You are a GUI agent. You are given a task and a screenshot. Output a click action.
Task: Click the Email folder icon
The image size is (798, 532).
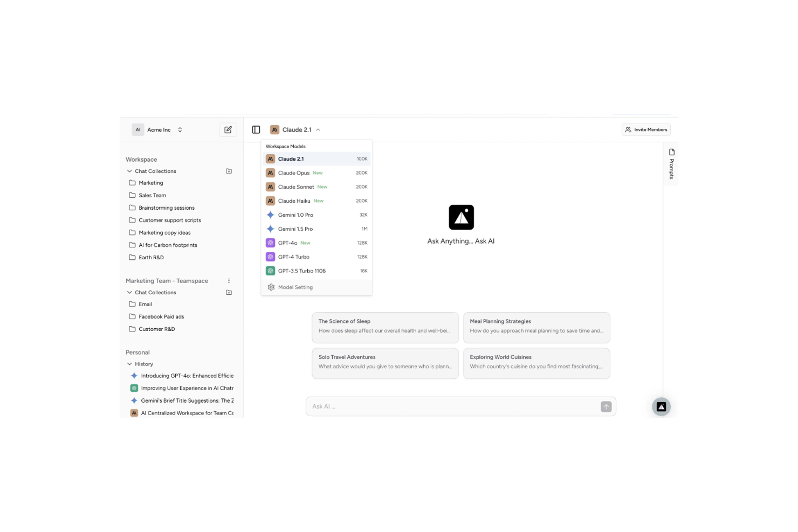pos(132,304)
